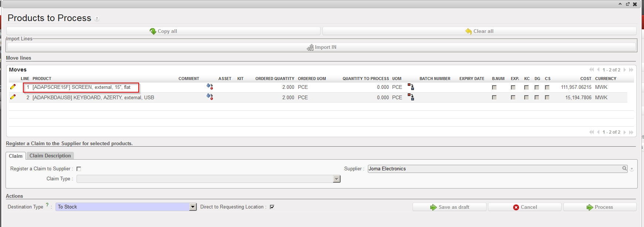Sort by ASSET column header

click(225, 79)
